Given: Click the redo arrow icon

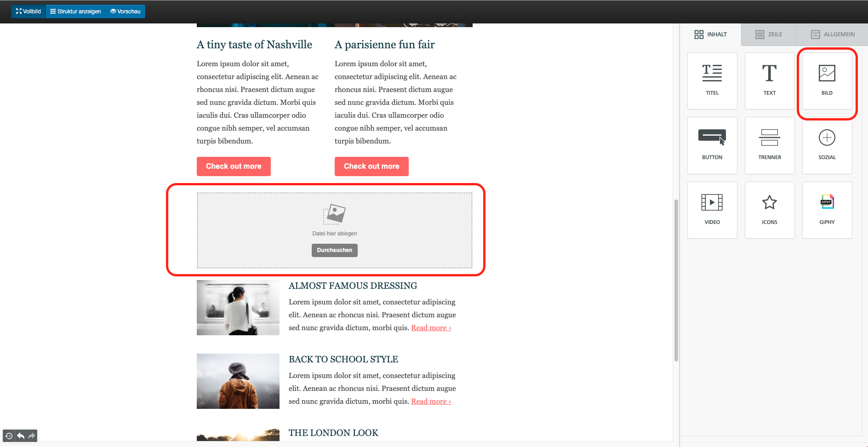Looking at the screenshot, I should tap(32, 436).
